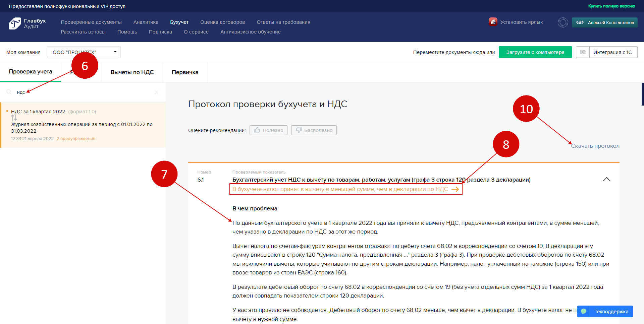The height and width of the screenshot is (324, 644).
Task: Click the «Скачать протокол» link
Action: pos(595,146)
